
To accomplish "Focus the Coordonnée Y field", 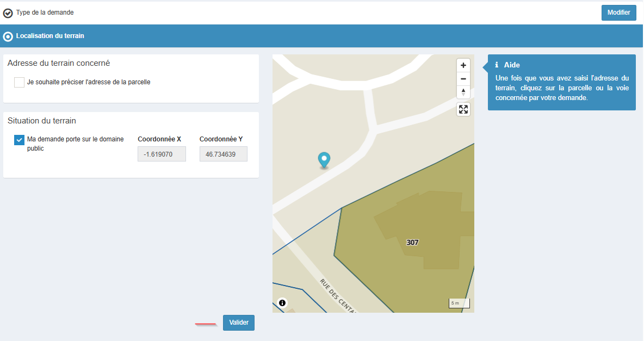I will (x=223, y=154).
